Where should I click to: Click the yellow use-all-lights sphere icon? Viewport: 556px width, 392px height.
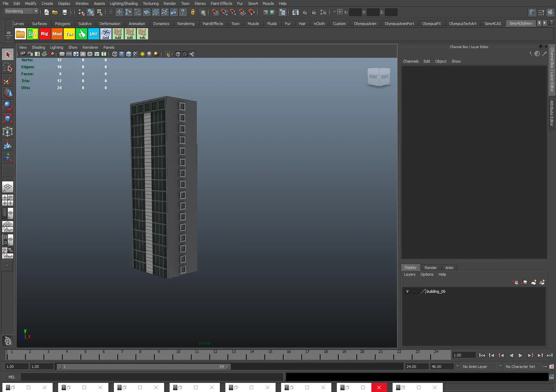click(x=142, y=54)
